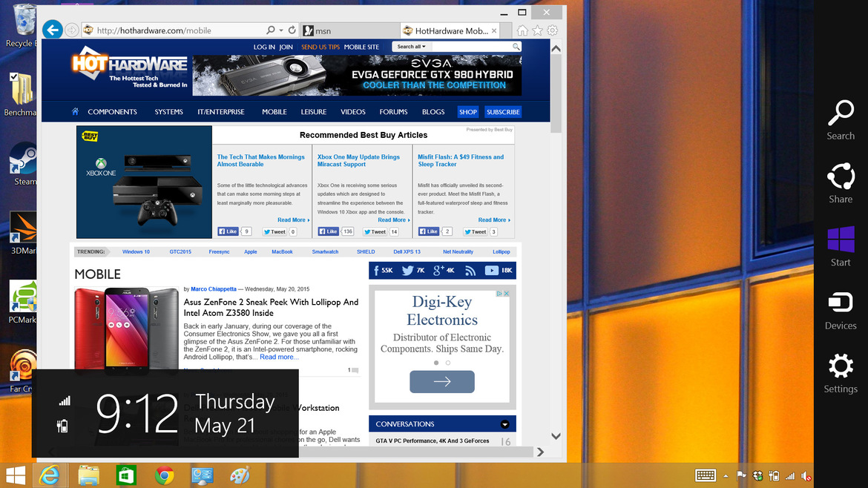The height and width of the screenshot is (488, 868).
Task: Open the Xbox One May Update article
Action: [358, 160]
